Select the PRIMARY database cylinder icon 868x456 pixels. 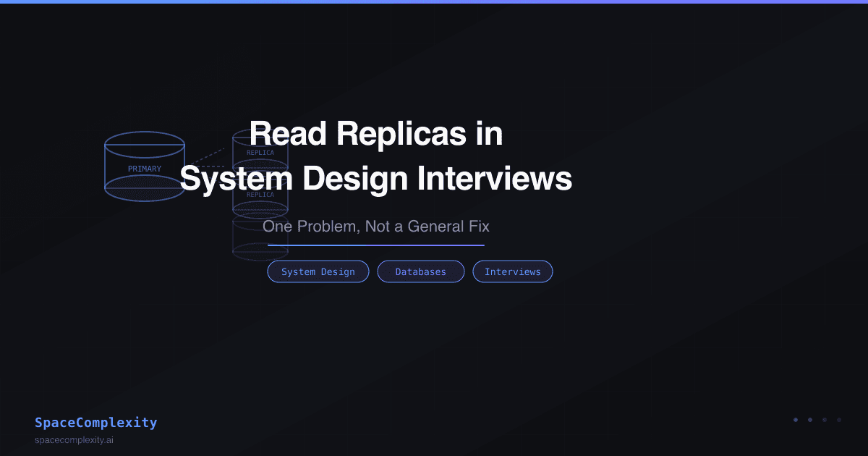[145, 166]
